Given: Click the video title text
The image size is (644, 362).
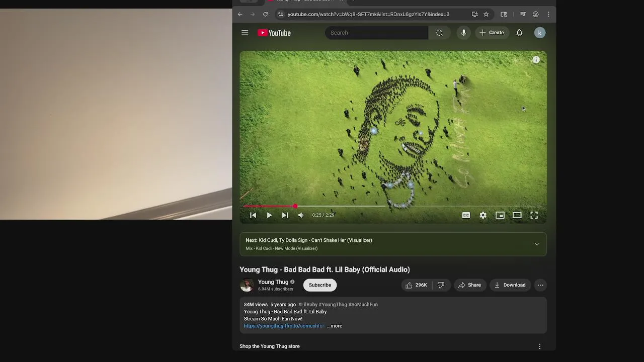Looking at the screenshot, I should point(325,269).
